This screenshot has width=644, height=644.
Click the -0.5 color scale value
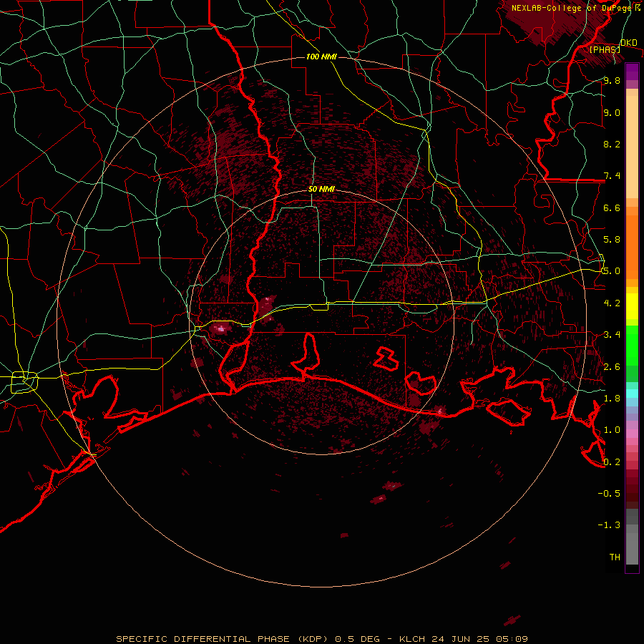[609, 494]
